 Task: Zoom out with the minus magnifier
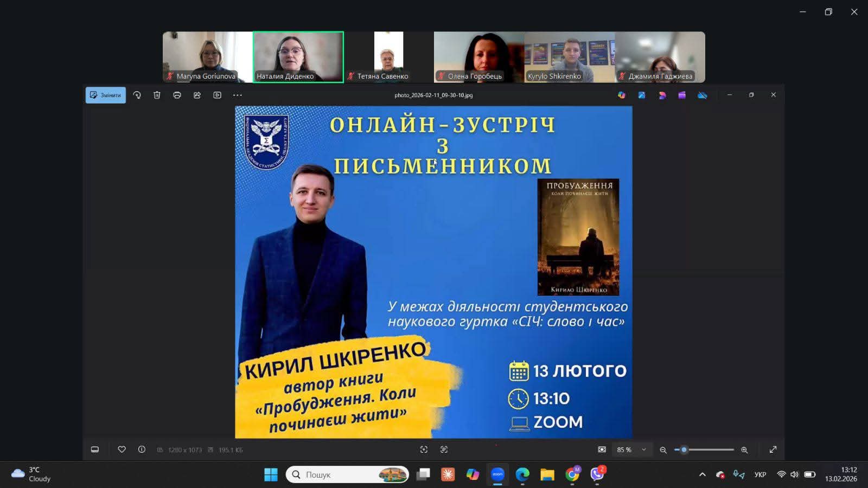(663, 450)
